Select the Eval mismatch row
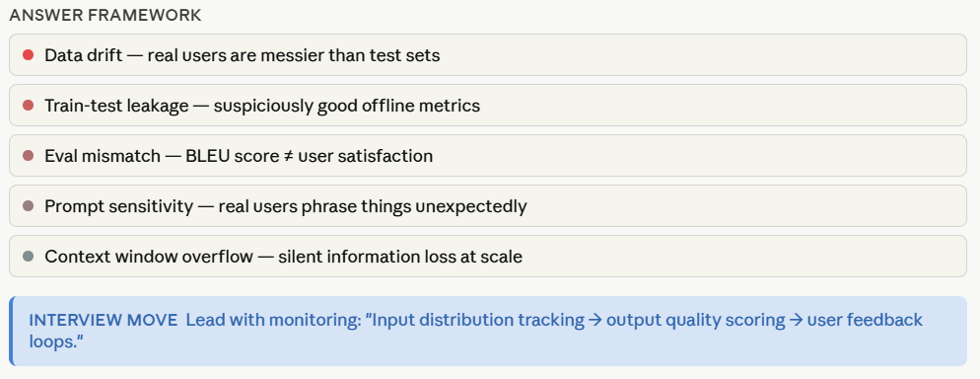 point(487,156)
